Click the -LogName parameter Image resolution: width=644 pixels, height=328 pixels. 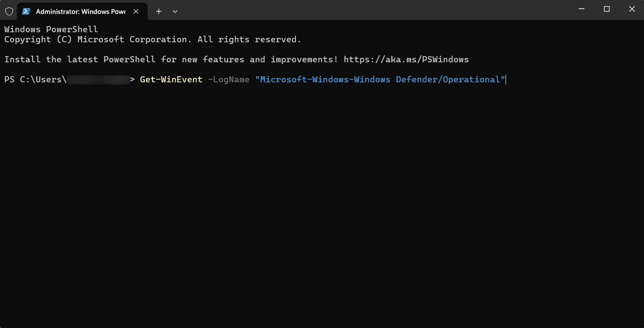coord(228,79)
